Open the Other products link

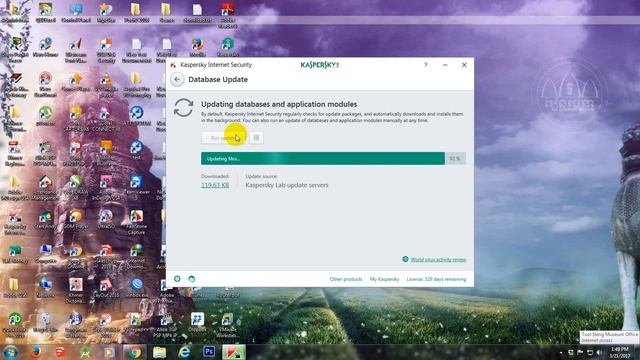[346, 279]
